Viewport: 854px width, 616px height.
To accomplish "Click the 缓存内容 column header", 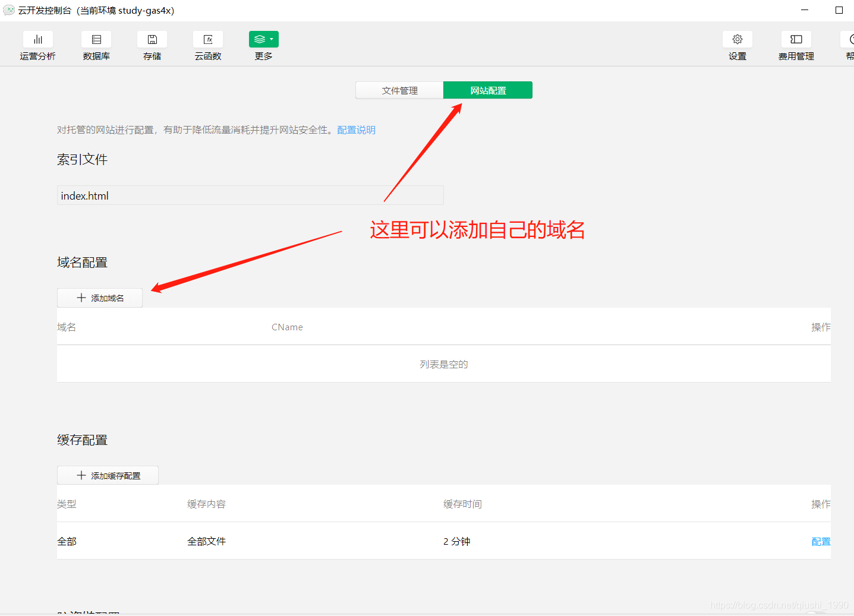I will coord(206,504).
